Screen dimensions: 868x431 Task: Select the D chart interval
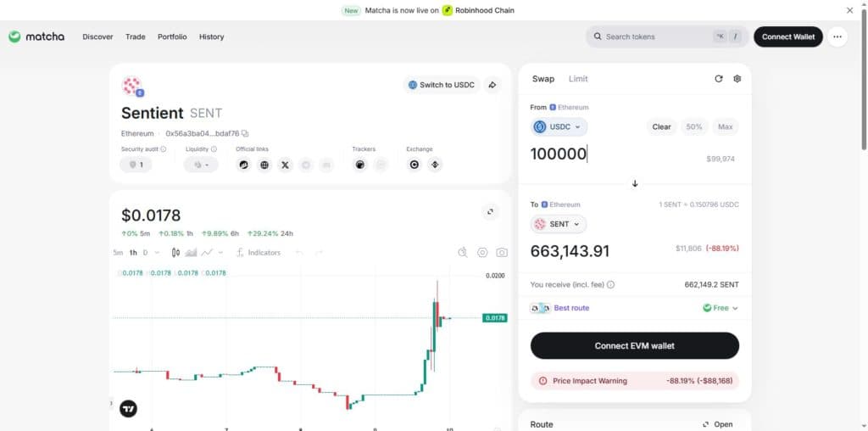146,253
